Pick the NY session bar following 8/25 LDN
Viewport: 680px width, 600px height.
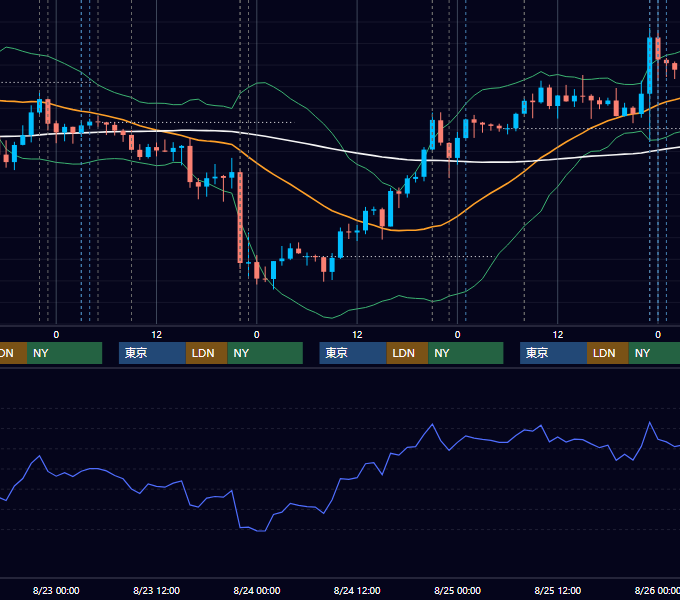pyautogui.click(x=654, y=353)
